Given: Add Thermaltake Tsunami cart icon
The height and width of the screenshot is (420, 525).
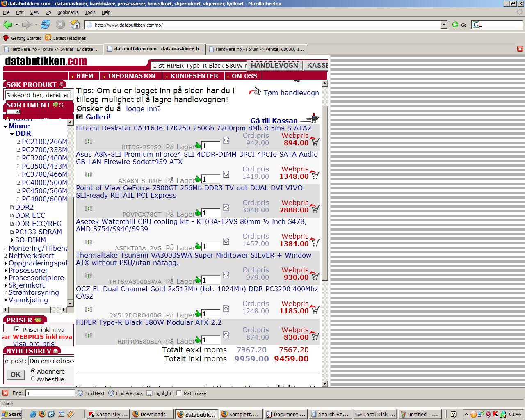Looking at the screenshot, I should [x=314, y=276].
